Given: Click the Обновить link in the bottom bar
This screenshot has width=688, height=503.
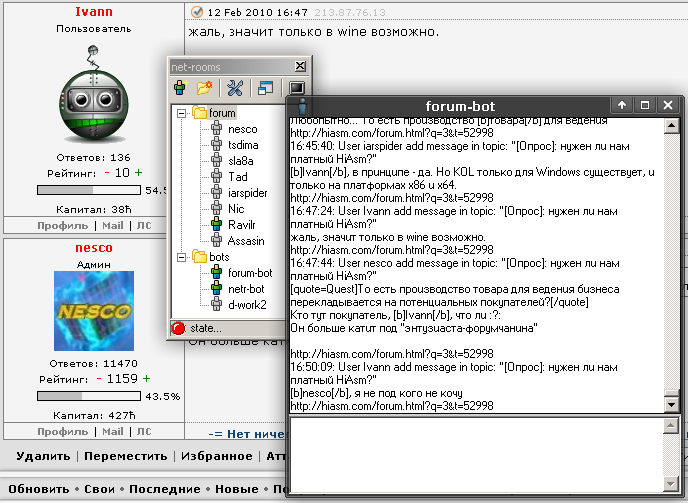Looking at the screenshot, I should tap(38, 489).
